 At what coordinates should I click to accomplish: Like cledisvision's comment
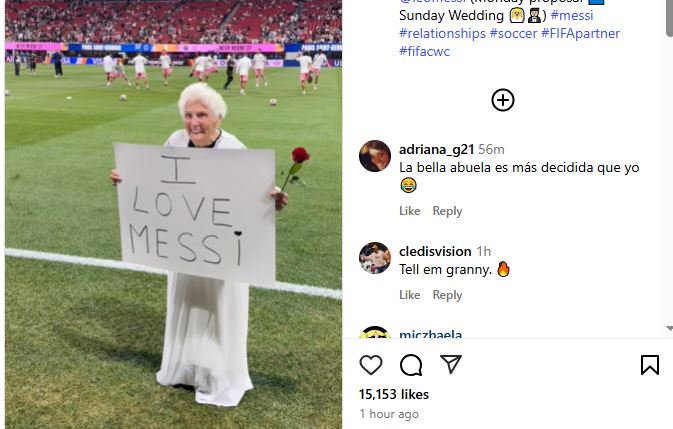coord(409,295)
